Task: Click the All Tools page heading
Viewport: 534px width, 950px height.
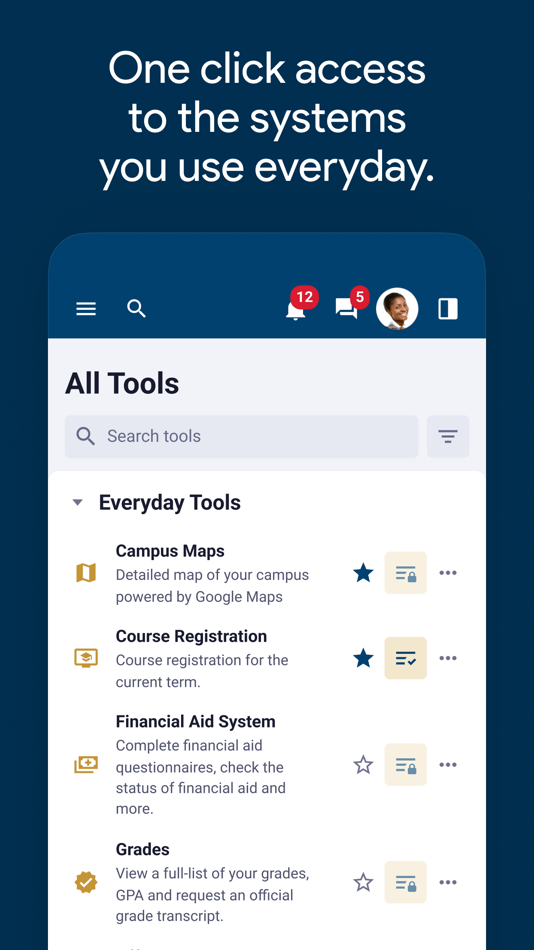Action: click(x=122, y=384)
